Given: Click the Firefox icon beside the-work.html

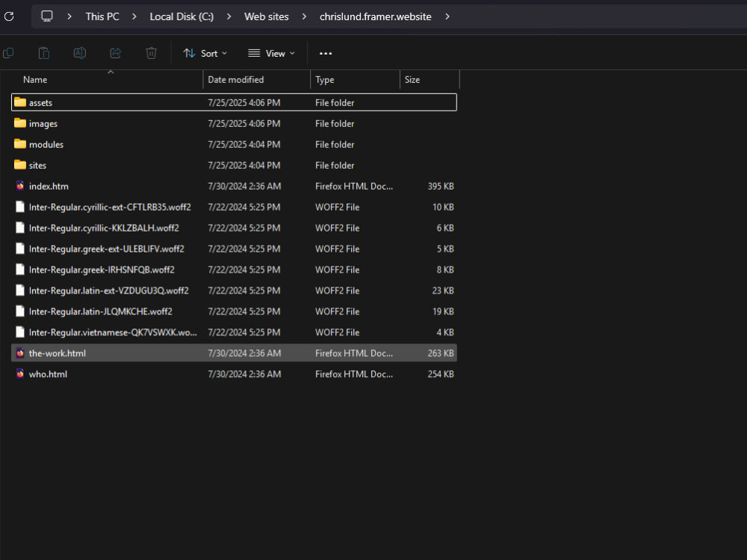Looking at the screenshot, I should pos(20,353).
